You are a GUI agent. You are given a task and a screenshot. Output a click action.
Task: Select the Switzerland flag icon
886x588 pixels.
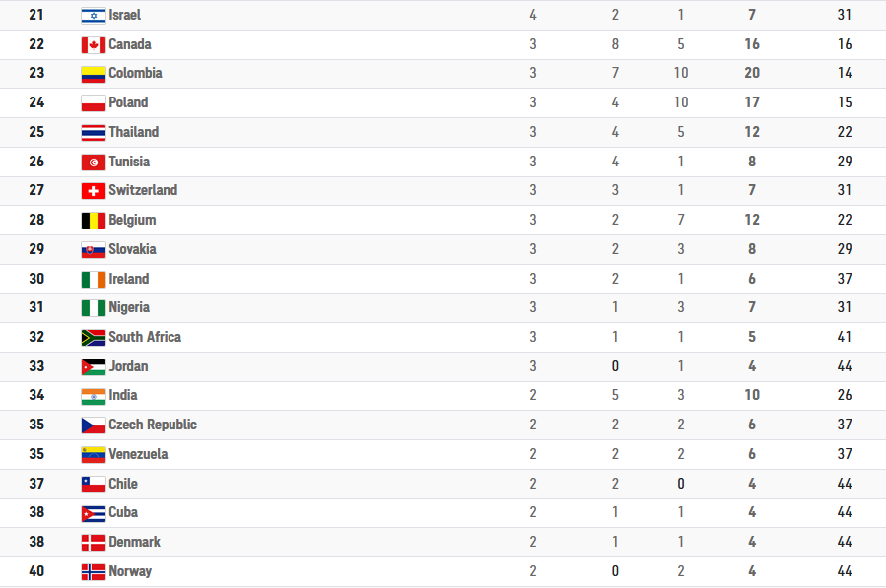(94, 191)
